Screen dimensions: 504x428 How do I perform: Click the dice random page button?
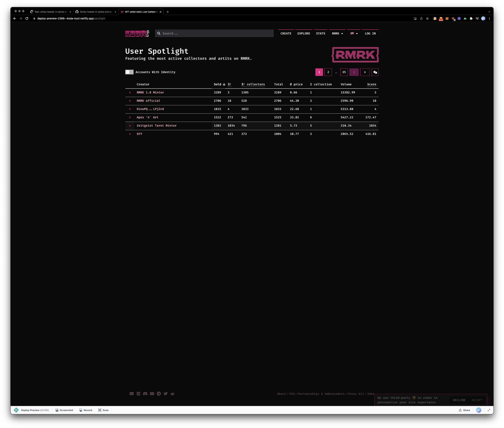(375, 72)
